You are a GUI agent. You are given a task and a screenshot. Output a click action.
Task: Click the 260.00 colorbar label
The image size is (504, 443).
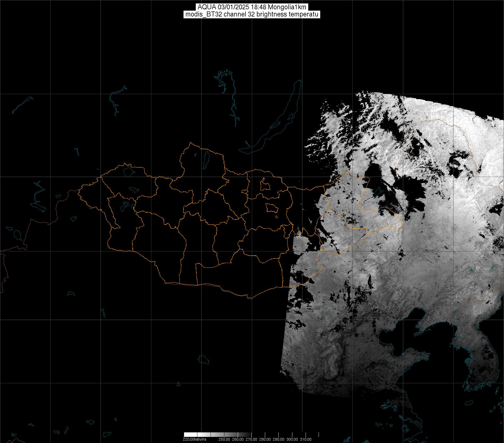[238, 439]
